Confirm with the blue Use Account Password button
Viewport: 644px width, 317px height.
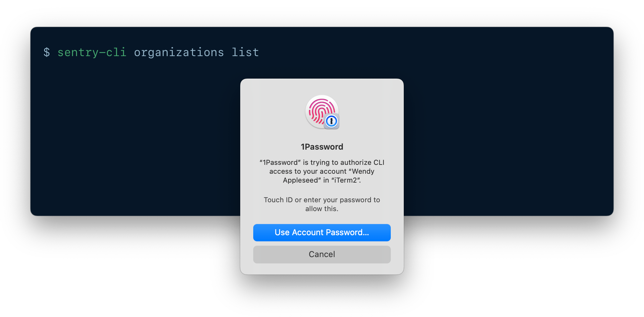(322, 232)
